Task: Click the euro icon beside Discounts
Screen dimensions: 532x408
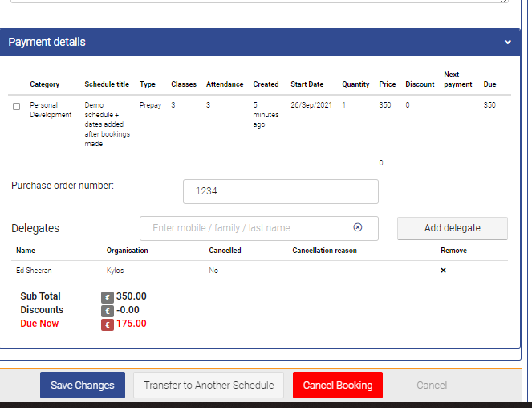Action: [107, 311]
